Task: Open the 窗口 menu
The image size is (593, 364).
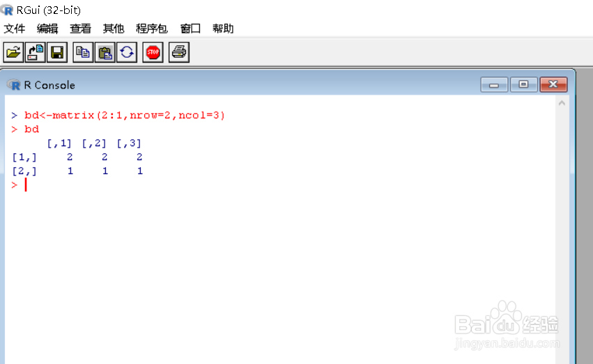Action: (x=190, y=29)
